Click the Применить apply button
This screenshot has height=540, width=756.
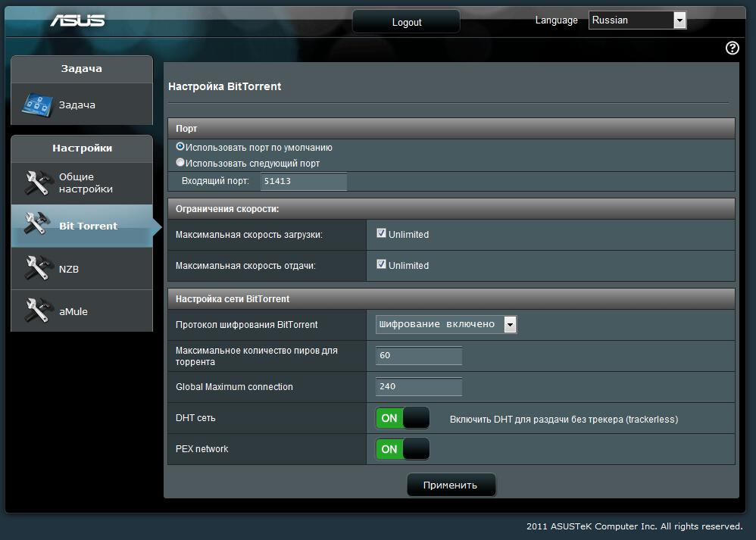[450, 485]
